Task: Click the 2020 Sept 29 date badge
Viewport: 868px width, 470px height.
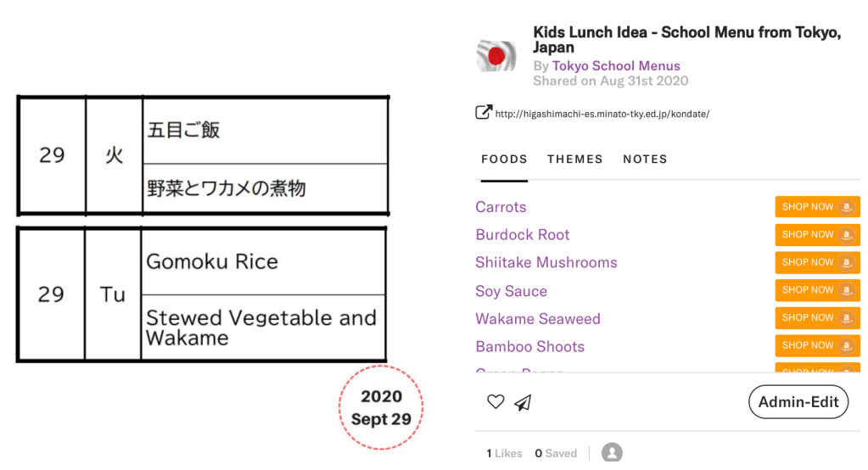Action: pyautogui.click(x=381, y=407)
